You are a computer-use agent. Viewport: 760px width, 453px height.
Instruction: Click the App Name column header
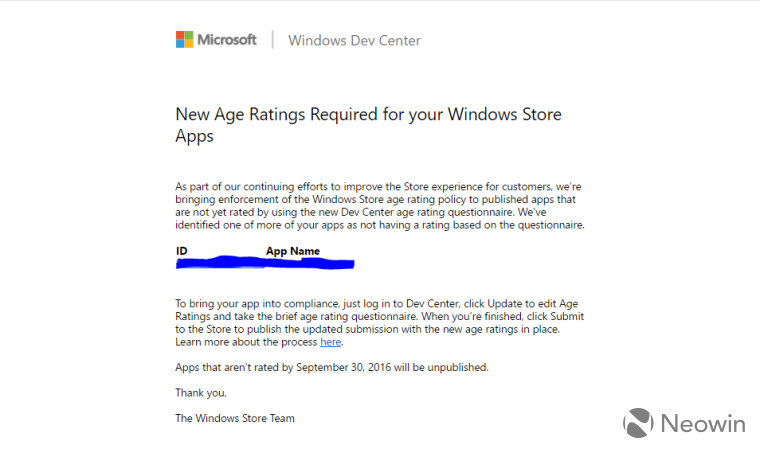click(x=293, y=251)
